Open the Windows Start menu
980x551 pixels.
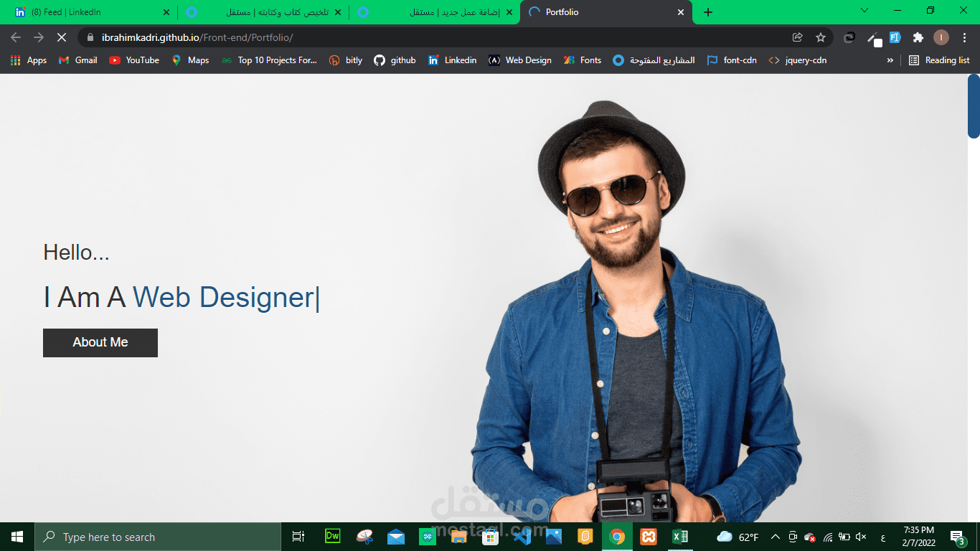click(x=17, y=537)
